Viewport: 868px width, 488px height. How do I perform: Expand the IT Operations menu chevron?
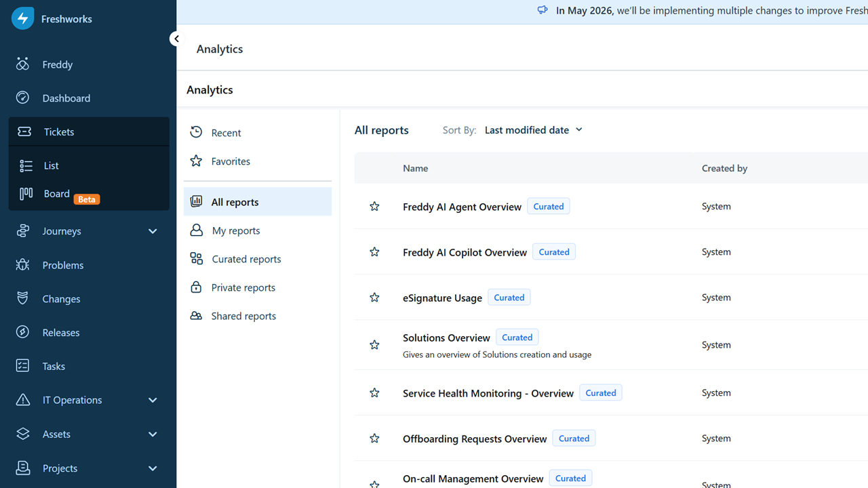pos(153,400)
